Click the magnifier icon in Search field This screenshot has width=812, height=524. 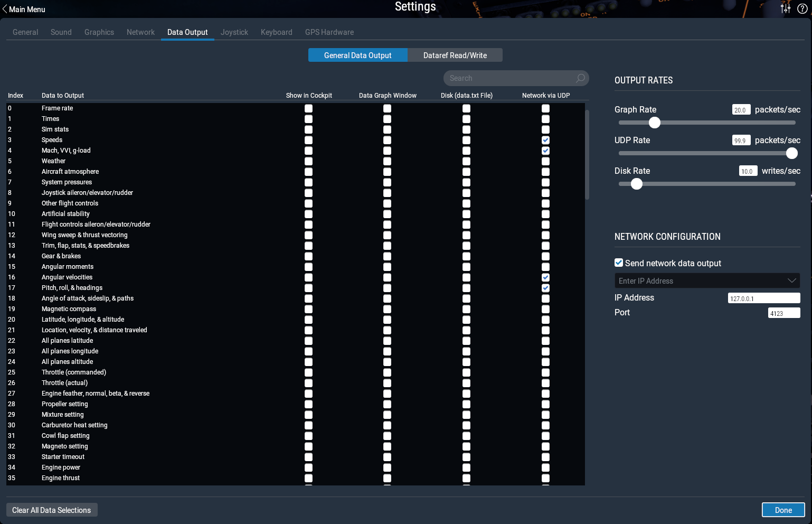580,78
